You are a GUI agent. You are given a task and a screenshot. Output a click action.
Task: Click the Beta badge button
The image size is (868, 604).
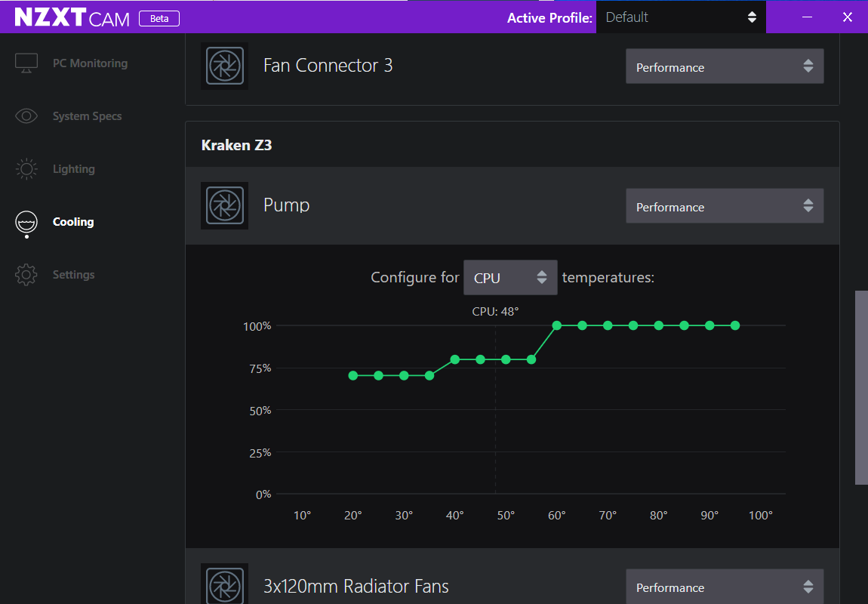[x=159, y=18]
